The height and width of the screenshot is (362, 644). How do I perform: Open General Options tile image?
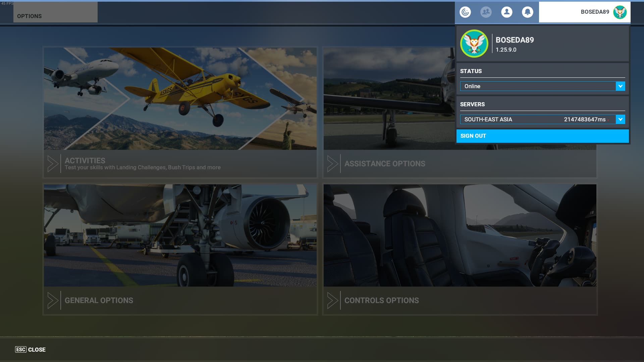coord(180,235)
